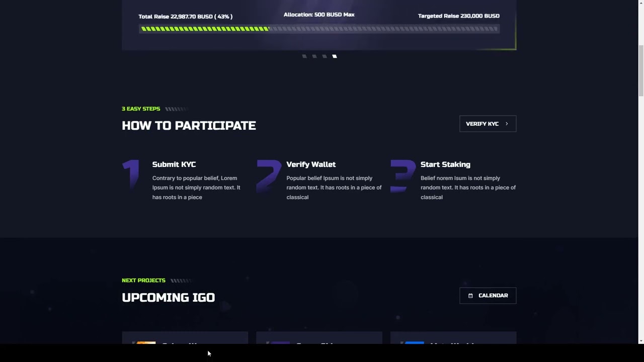Click the description under Submit KYC

[x=196, y=188]
